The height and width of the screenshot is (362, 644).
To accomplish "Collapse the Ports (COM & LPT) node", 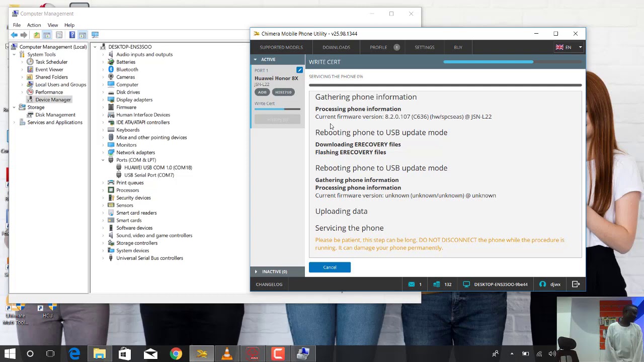I will pos(103,160).
